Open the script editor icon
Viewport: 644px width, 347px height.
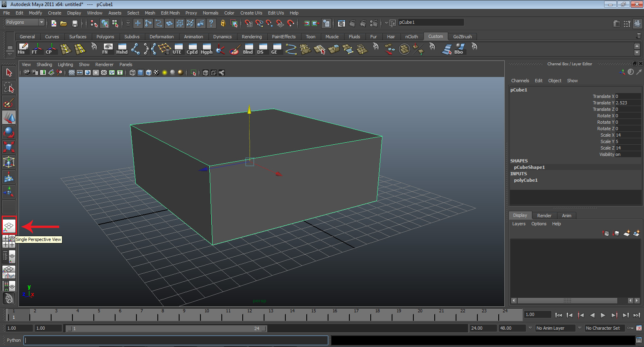pyautogui.click(x=639, y=340)
